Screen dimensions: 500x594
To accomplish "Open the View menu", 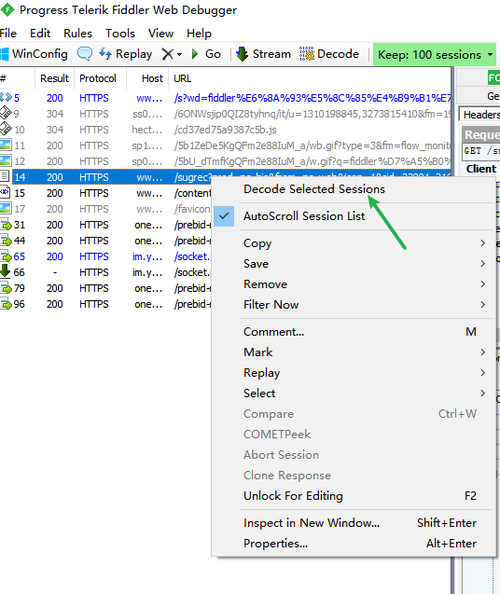I will click(161, 33).
